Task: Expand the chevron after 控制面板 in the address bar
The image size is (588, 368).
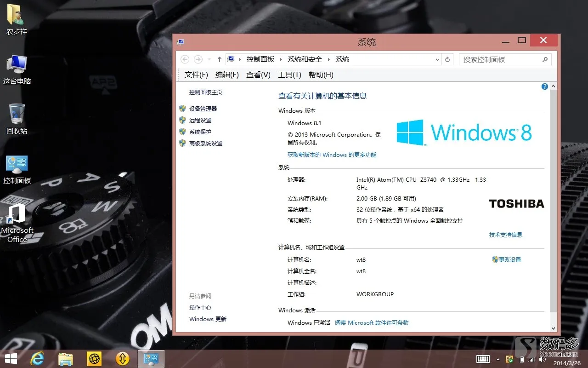Action: pyautogui.click(x=281, y=59)
